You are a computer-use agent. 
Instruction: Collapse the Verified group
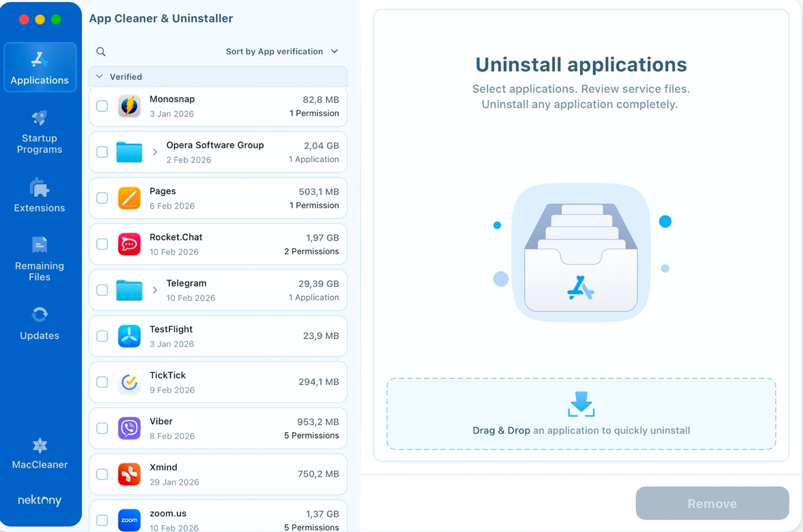coord(100,76)
